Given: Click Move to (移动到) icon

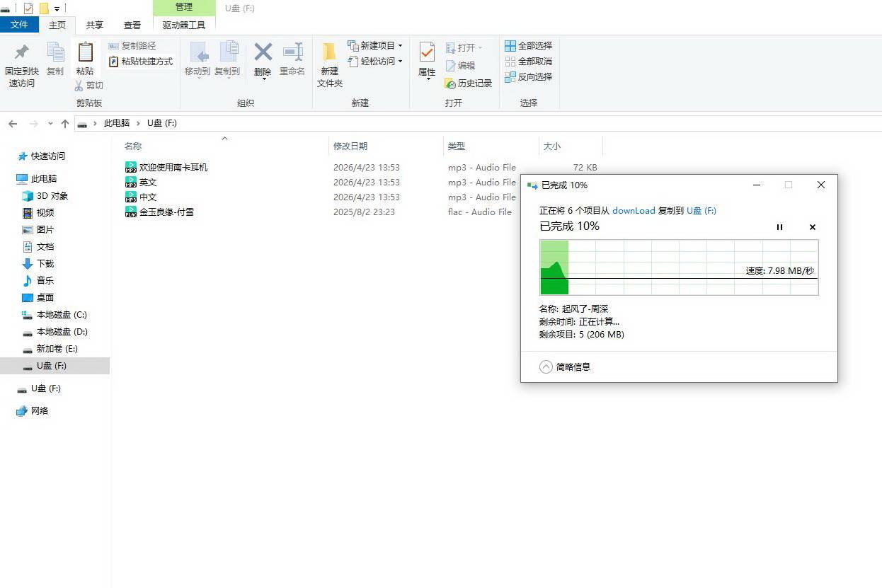Looking at the screenshot, I should click(197, 52).
